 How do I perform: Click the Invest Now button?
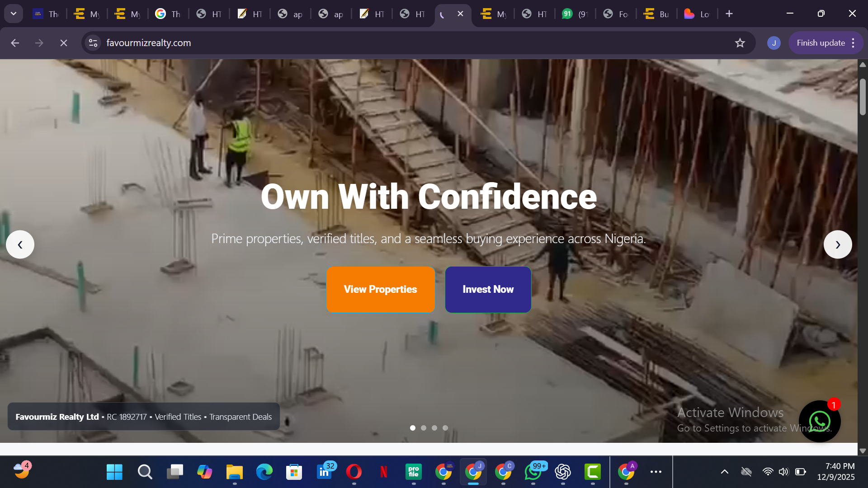coord(488,289)
